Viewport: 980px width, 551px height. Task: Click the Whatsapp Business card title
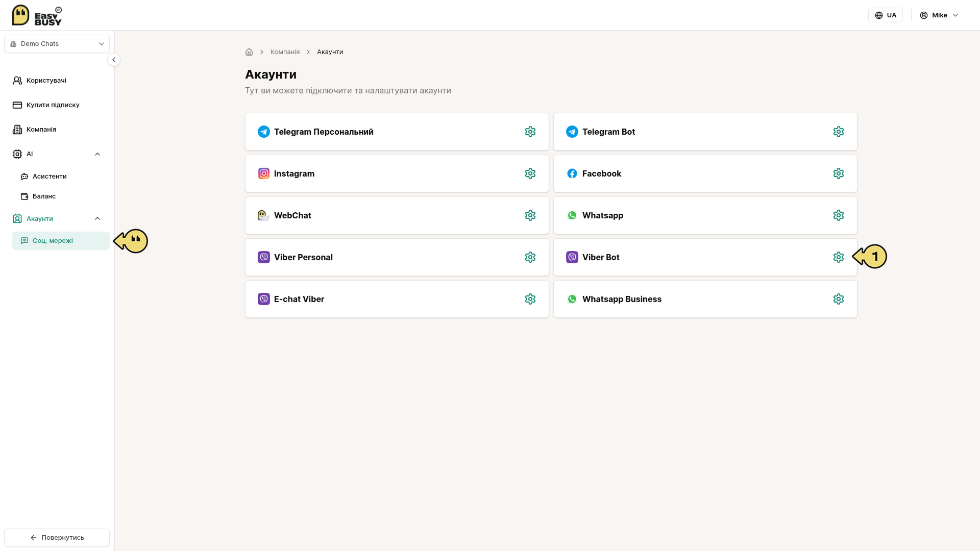[622, 299]
